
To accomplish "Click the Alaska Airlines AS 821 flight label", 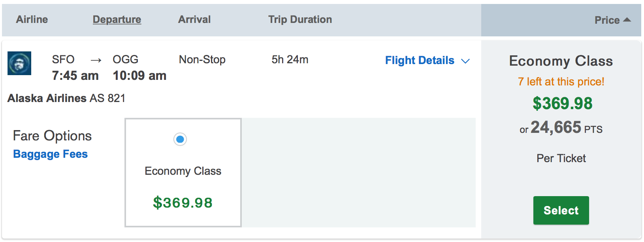I will coord(66,98).
